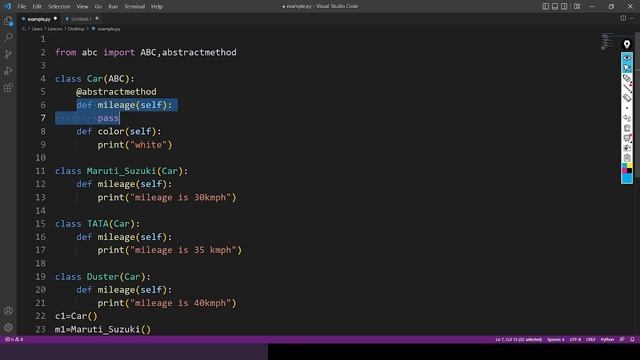Click the undo icon on annotation toolbar

point(627,118)
